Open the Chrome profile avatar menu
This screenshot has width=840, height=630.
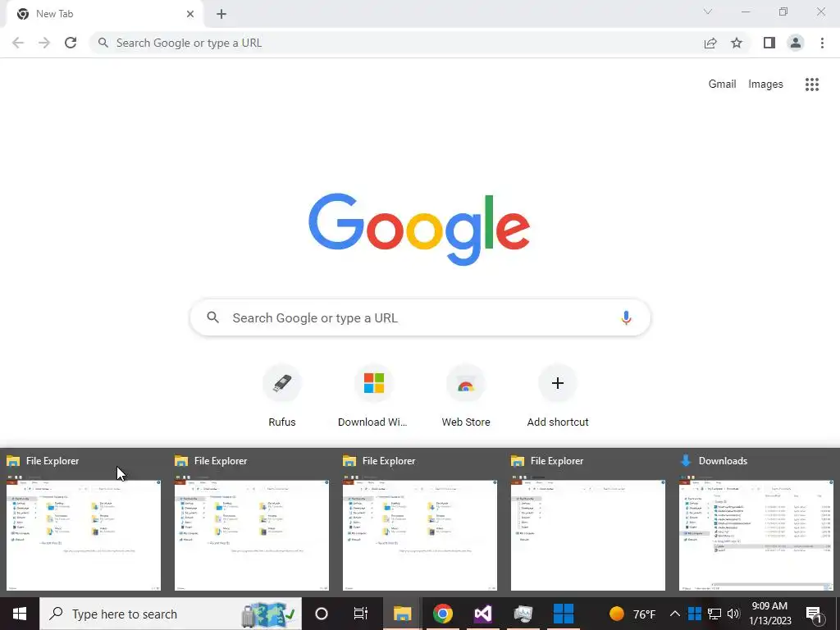[x=796, y=43]
